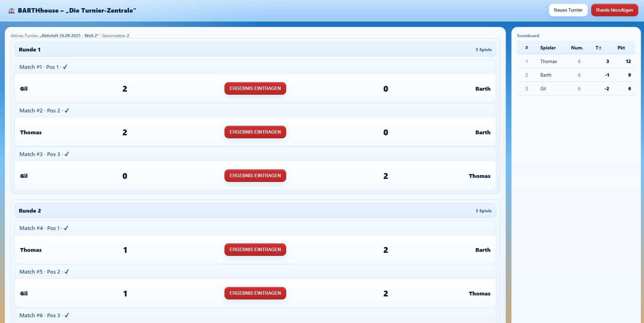Screen dimensions: 644x323
Task: Select Thomas row in the Scoreboard
Action: pyautogui.click(x=576, y=62)
